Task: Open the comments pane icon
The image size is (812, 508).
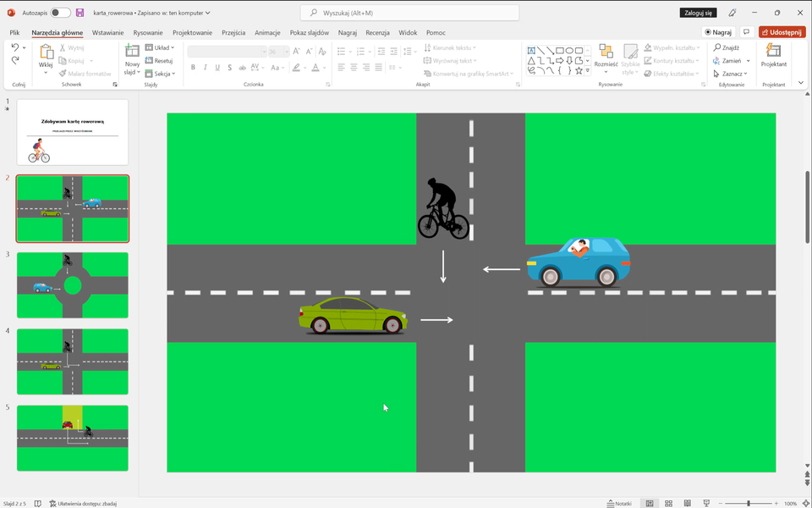Action: [x=746, y=32]
